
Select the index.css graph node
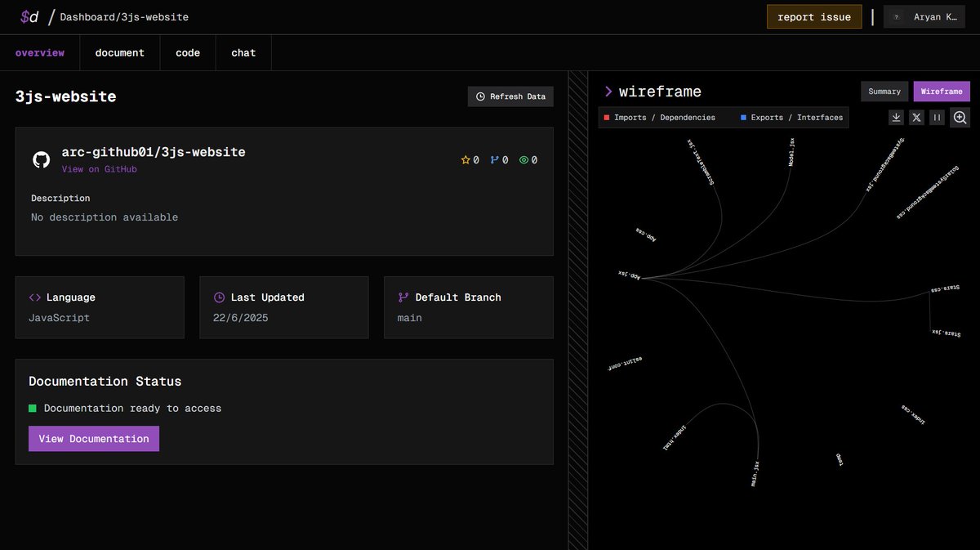913,413
